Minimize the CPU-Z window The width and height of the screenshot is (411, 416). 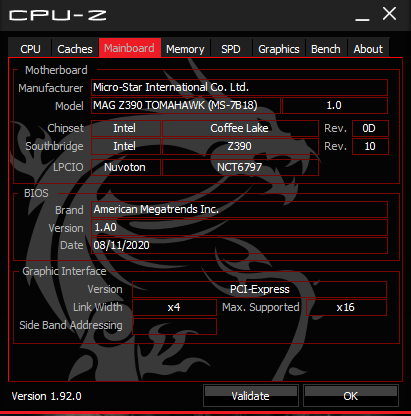click(362, 16)
